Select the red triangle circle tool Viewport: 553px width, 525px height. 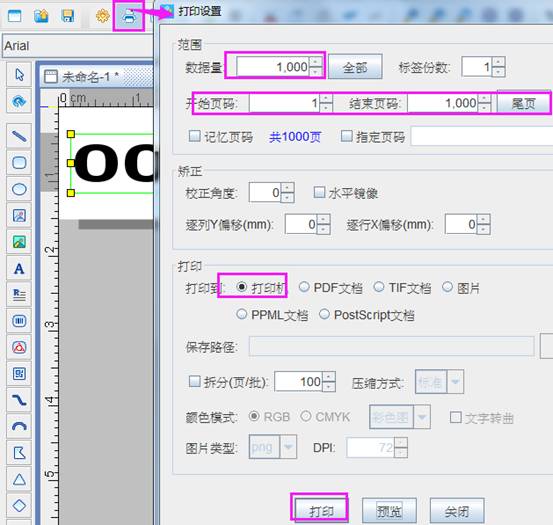(19, 347)
